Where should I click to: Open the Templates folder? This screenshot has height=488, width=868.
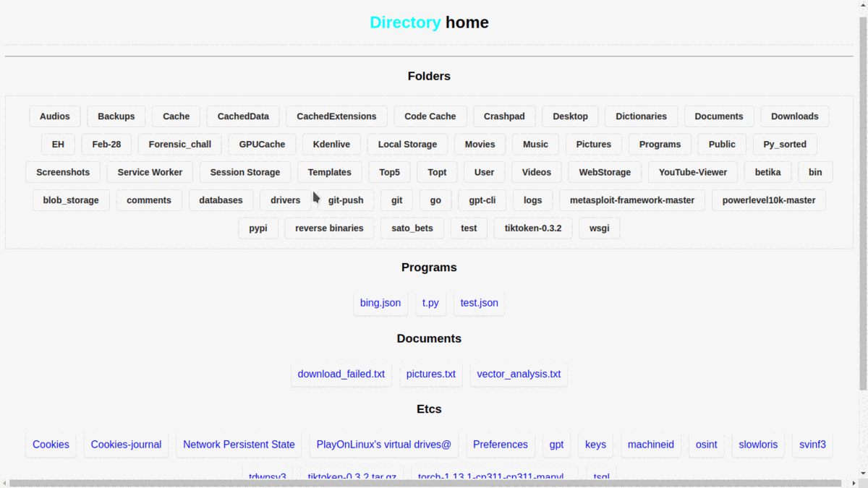click(330, 173)
